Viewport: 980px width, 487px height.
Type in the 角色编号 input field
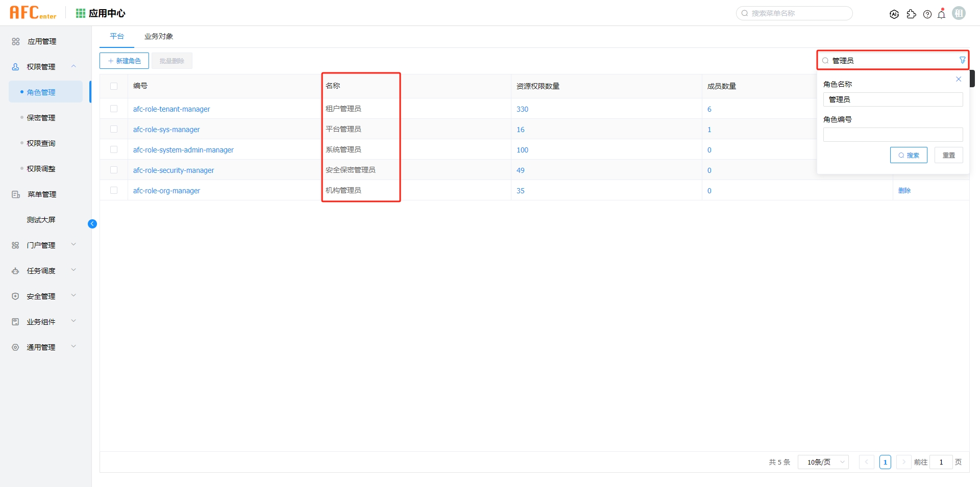coord(893,134)
